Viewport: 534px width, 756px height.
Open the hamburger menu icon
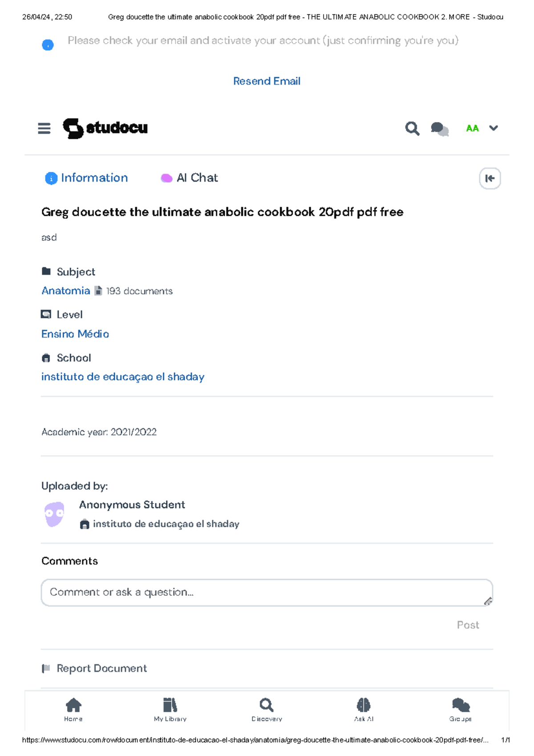(44, 129)
